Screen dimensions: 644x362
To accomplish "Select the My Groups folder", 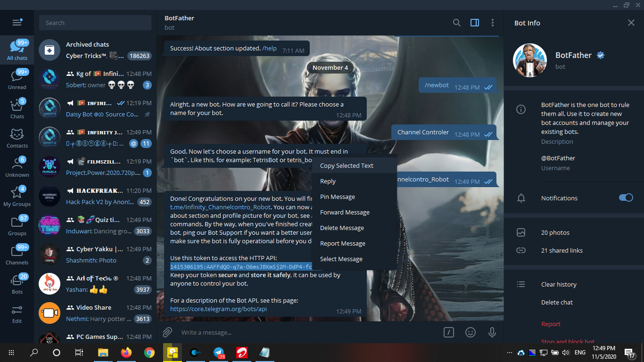I will (x=17, y=197).
